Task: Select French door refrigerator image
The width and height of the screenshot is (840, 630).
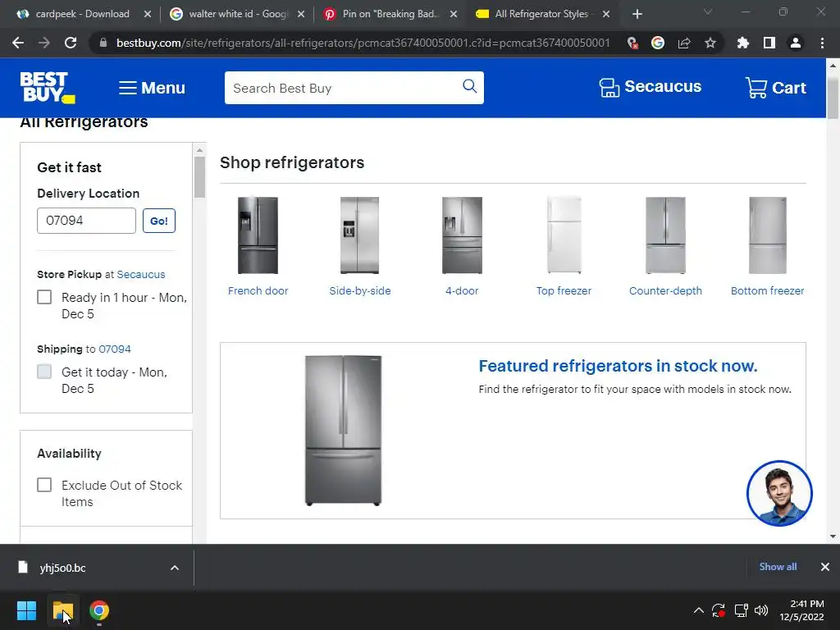Action: point(258,235)
